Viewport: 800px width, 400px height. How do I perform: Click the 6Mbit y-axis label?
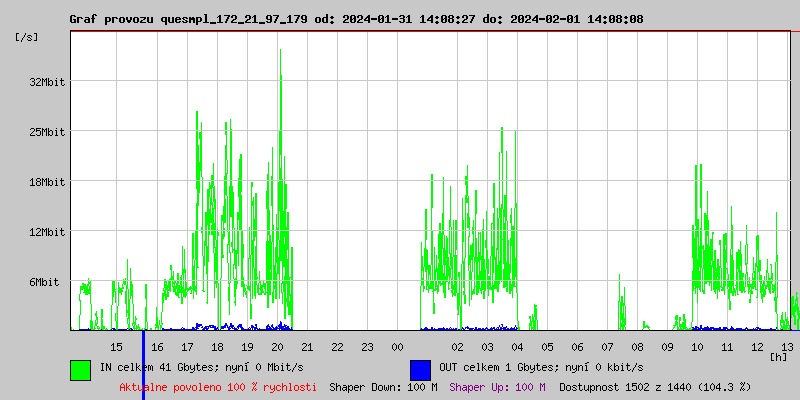[x=47, y=283]
